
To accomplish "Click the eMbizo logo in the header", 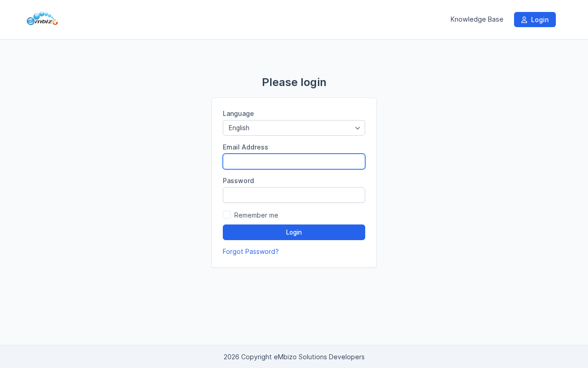I will (x=42, y=19).
